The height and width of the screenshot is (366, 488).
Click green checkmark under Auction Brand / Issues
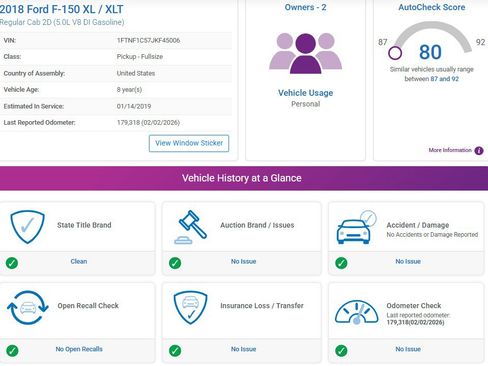(x=175, y=263)
